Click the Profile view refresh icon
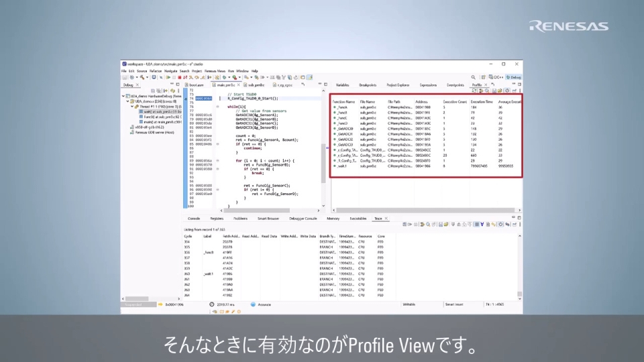This screenshot has height=362, width=644. 474,90
